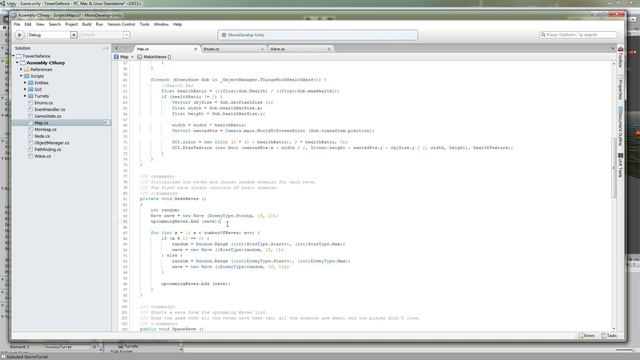Open the Errors pad
The height and width of the screenshot is (360, 640).
click(x=587, y=336)
